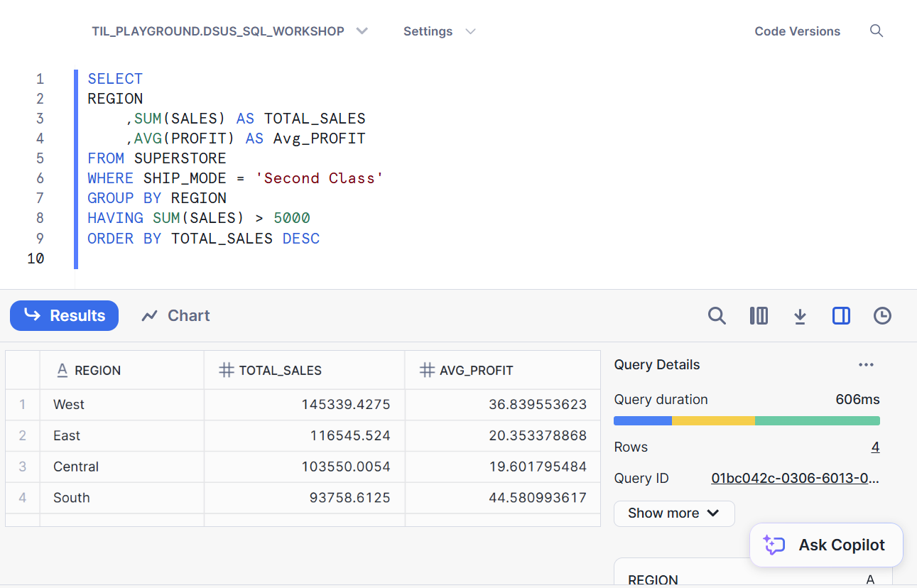
Task: Search the query results with the magnifier icon
Action: click(717, 316)
